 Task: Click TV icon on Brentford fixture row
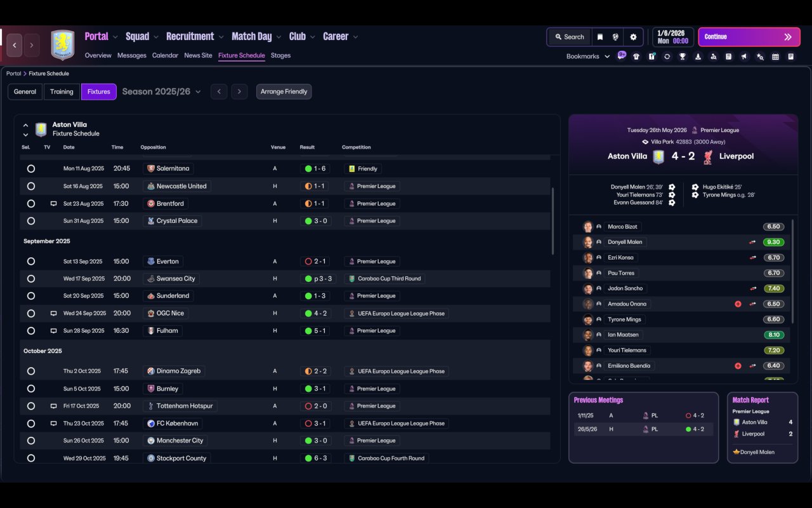[x=53, y=204]
